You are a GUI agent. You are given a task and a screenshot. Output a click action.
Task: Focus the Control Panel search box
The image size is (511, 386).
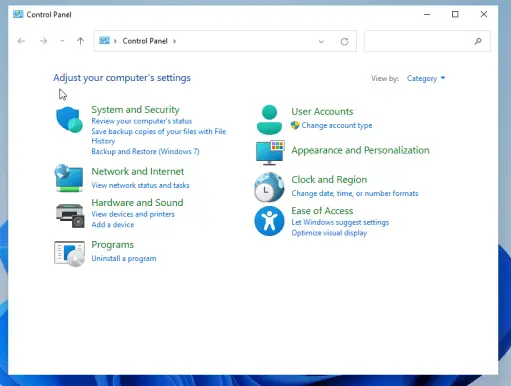pyautogui.click(x=427, y=41)
